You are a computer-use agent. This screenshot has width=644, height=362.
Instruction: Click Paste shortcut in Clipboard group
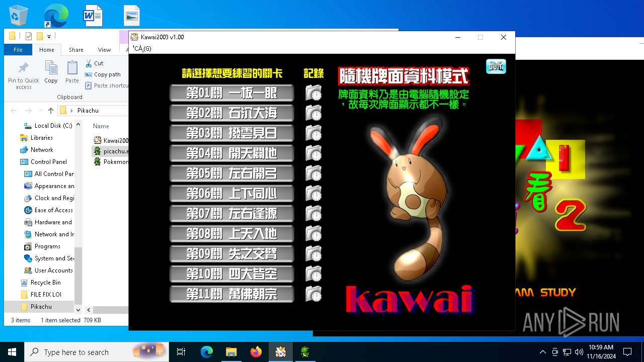107,85
